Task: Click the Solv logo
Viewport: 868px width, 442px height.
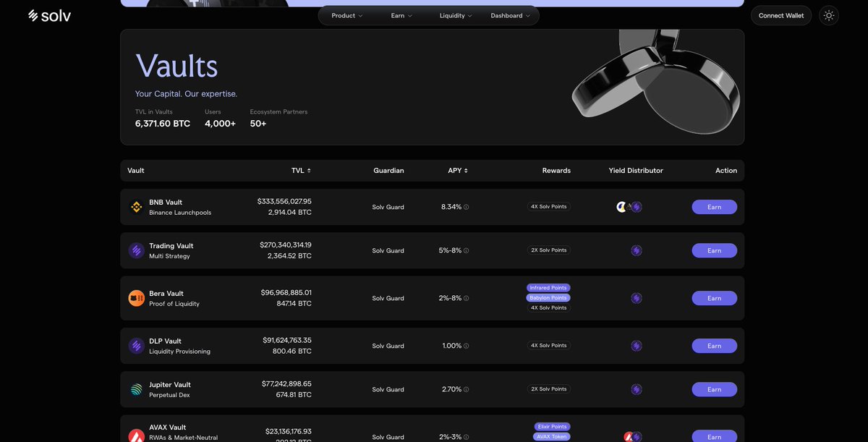Action: point(49,15)
